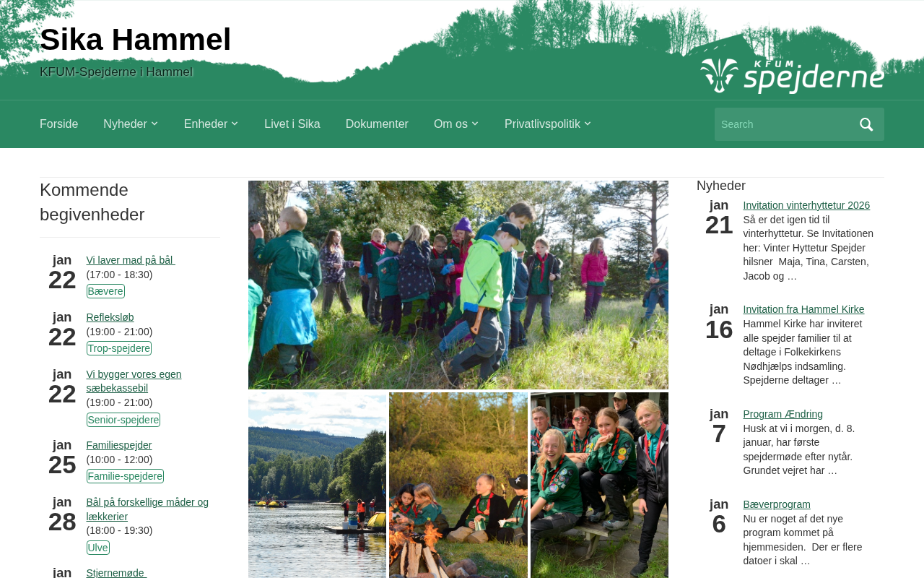Expand the Privatlivspolitik menu
Image resolution: width=924 pixels, height=578 pixels.
[x=548, y=124]
